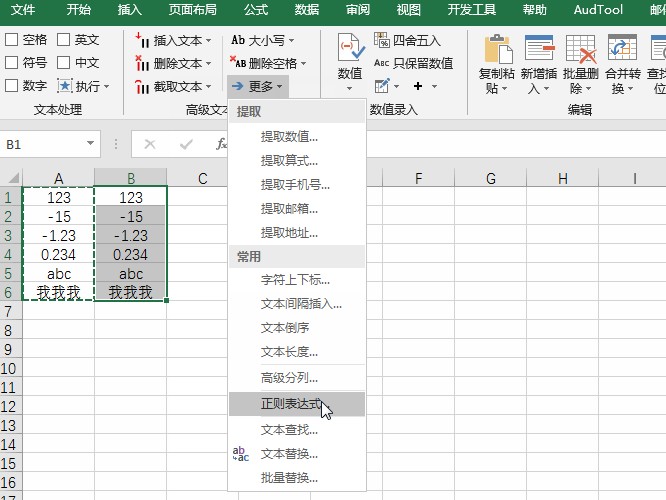Click the 复制粘贴 clipboard icon
This screenshot has width=666, height=500.
point(499,48)
